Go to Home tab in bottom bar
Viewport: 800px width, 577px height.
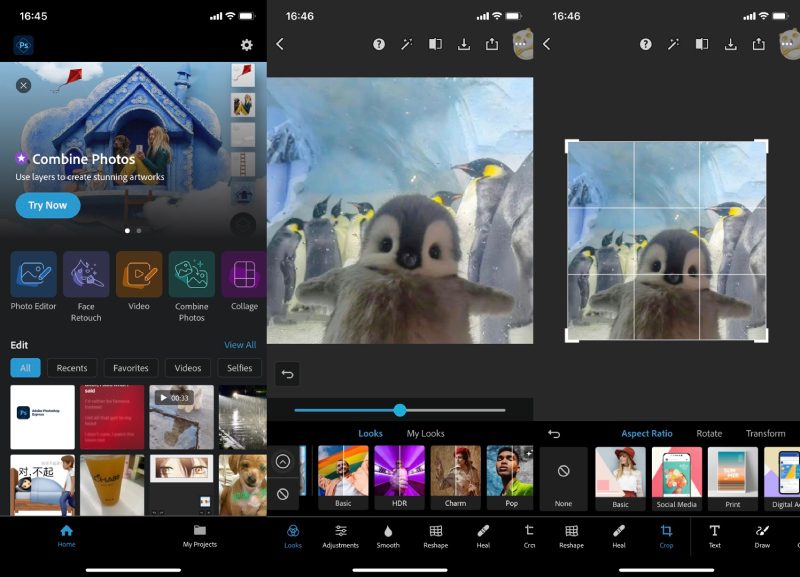click(x=66, y=536)
